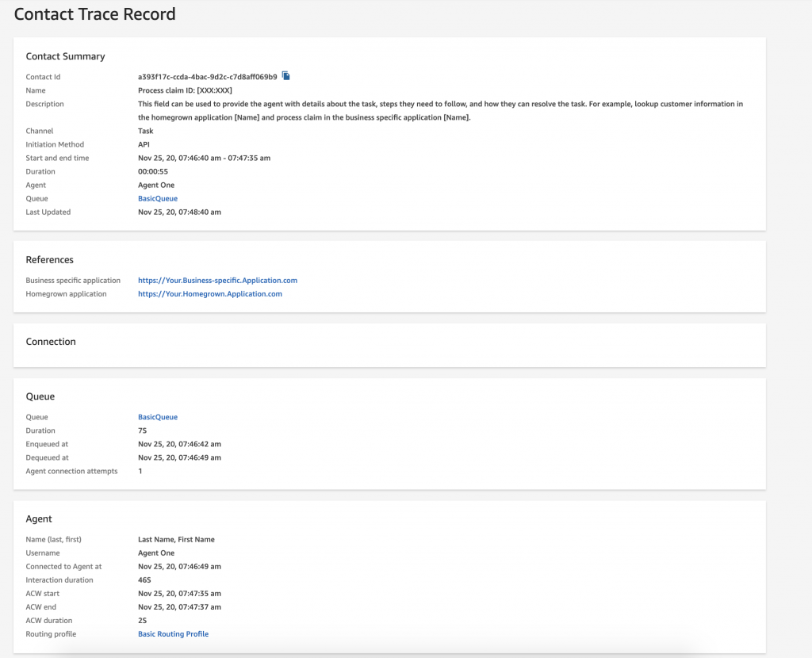This screenshot has height=658, width=812.
Task: Collapse the Agent section
Action: coord(39,518)
